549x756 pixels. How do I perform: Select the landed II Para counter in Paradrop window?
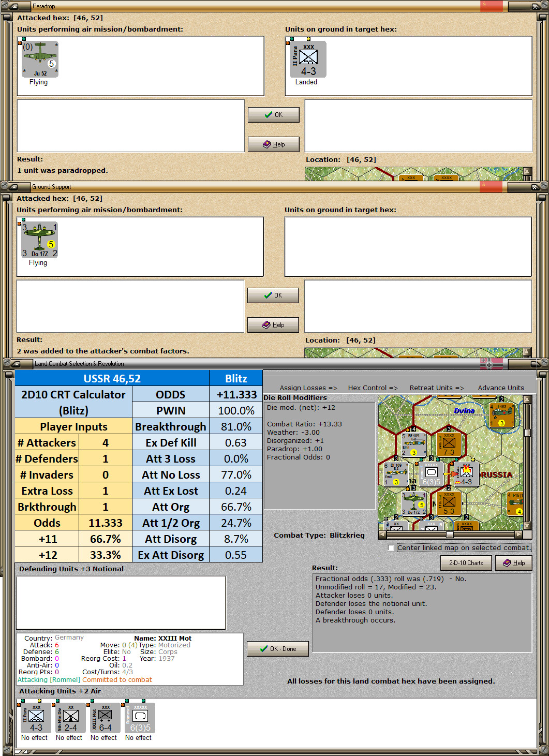[308, 59]
